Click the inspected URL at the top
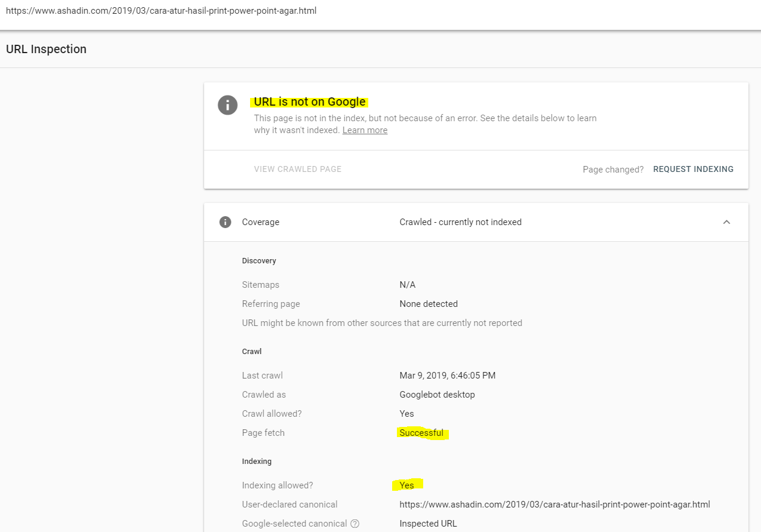The width and height of the screenshot is (761, 532). coord(161,11)
